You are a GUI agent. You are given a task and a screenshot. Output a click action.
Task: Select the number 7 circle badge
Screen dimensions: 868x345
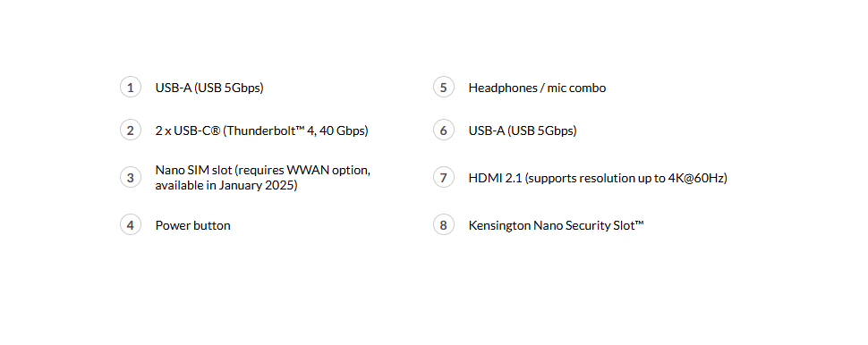coord(444,178)
